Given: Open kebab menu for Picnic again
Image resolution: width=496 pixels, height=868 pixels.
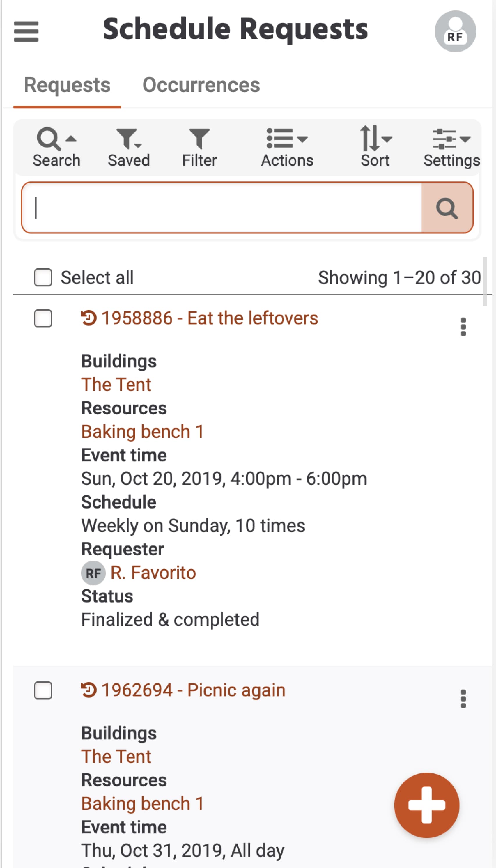Looking at the screenshot, I should [x=463, y=699].
